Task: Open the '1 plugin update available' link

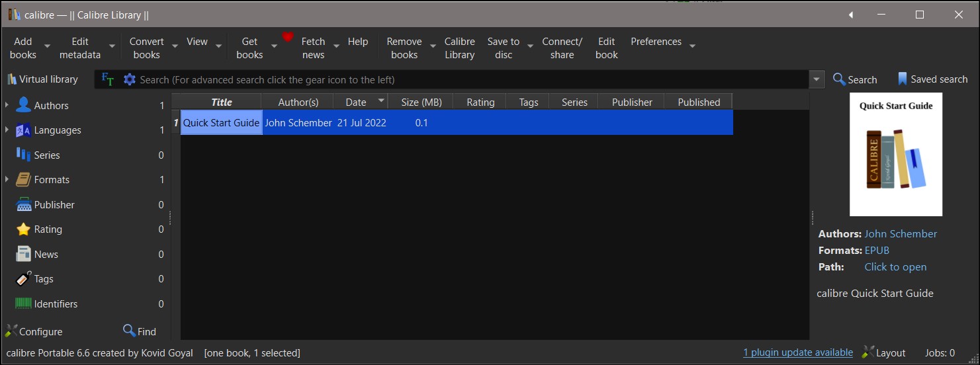Action: pos(798,352)
